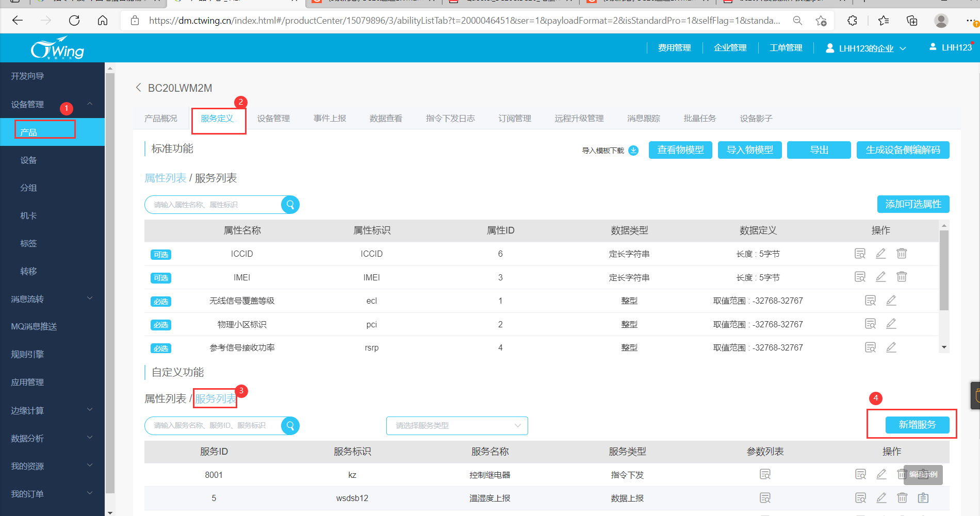
Task: Delete the IMEI attribute with the trash icon
Action: click(902, 277)
